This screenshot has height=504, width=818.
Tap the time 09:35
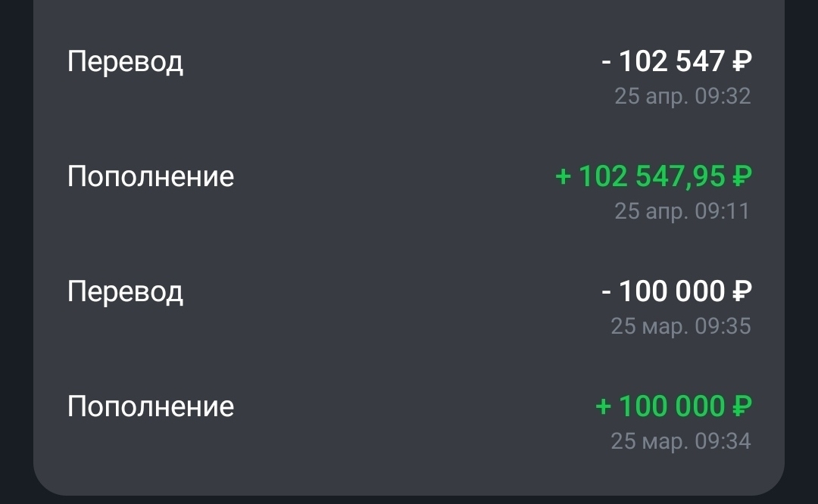[723, 326]
